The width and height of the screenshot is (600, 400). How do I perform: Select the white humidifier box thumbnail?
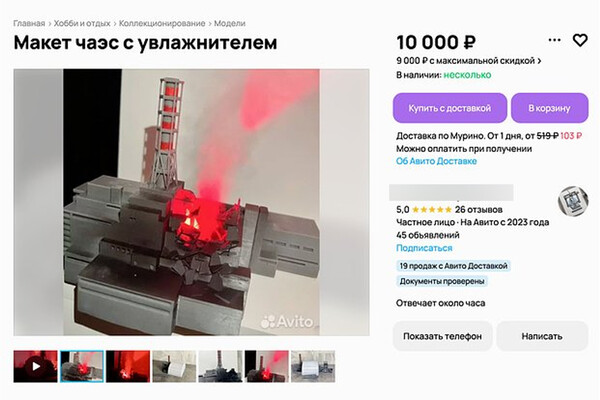tap(174, 366)
